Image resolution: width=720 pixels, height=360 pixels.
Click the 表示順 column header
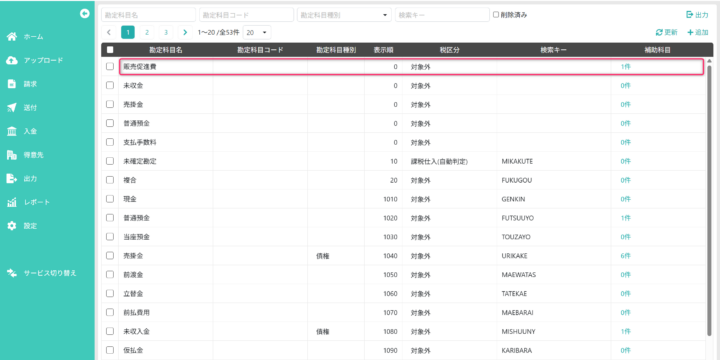[x=383, y=50]
